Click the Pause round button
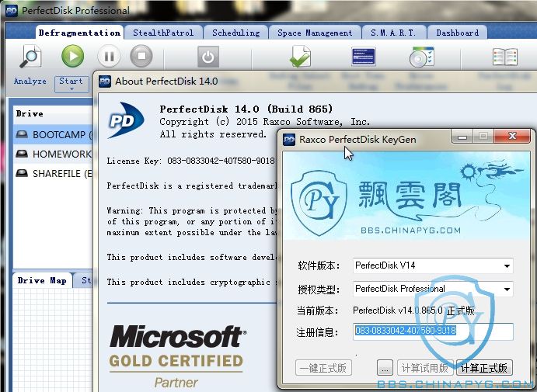 click(x=109, y=56)
